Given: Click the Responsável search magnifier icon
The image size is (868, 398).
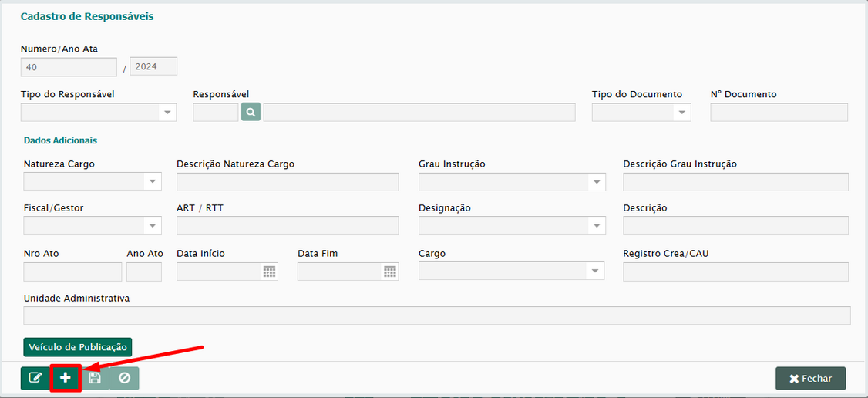Looking at the screenshot, I should point(251,113).
